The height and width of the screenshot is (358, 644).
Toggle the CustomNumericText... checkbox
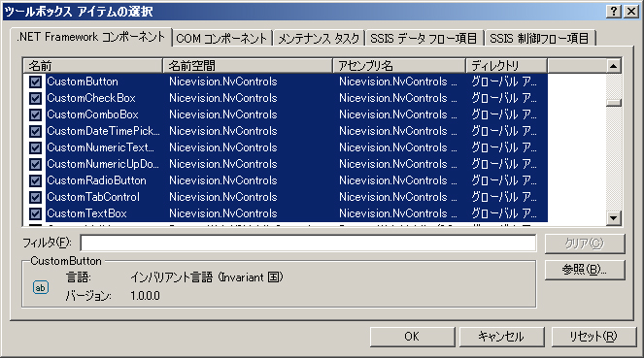click(35, 147)
